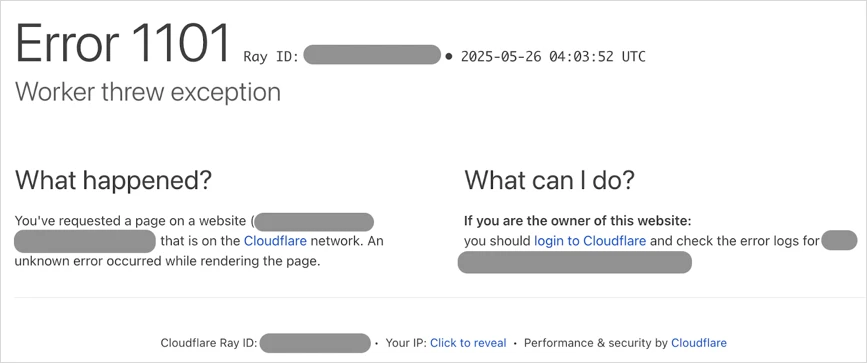Click the small redacted block after 'error logs for'
Viewport: 867px width, 363px height.
pos(839,241)
